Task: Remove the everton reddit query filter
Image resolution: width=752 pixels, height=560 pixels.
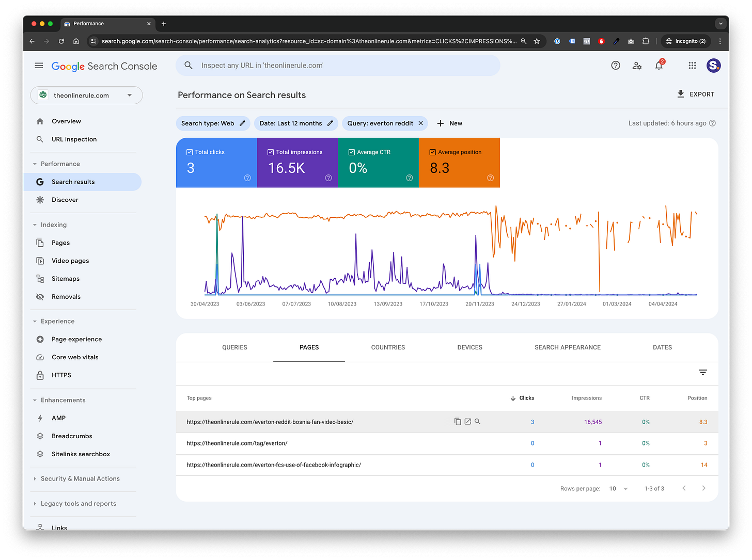Action: point(420,123)
